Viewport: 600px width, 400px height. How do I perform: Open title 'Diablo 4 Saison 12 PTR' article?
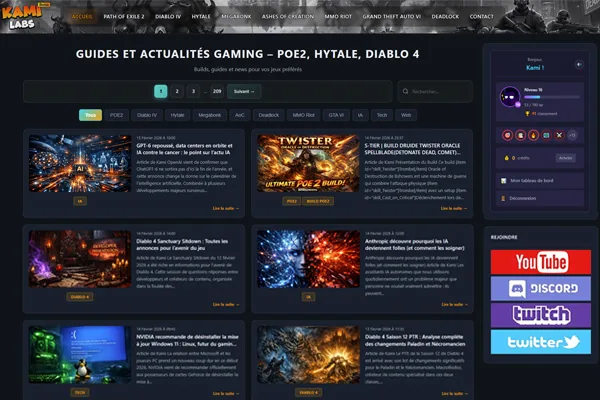[x=415, y=341]
